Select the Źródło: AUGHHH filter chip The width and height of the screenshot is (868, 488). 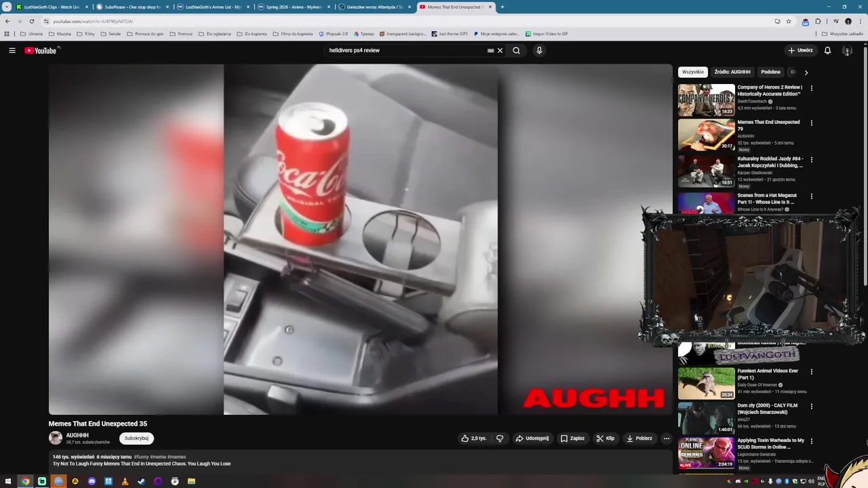(732, 72)
